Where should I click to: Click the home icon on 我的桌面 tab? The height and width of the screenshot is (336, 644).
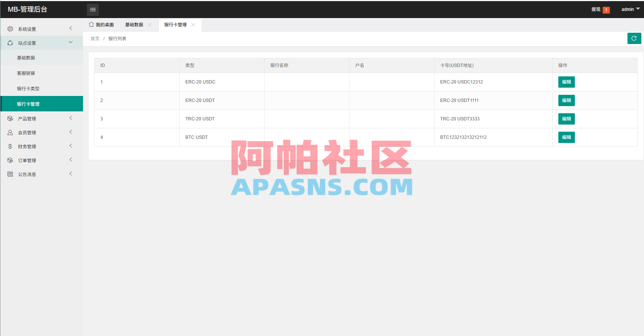tap(91, 24)
